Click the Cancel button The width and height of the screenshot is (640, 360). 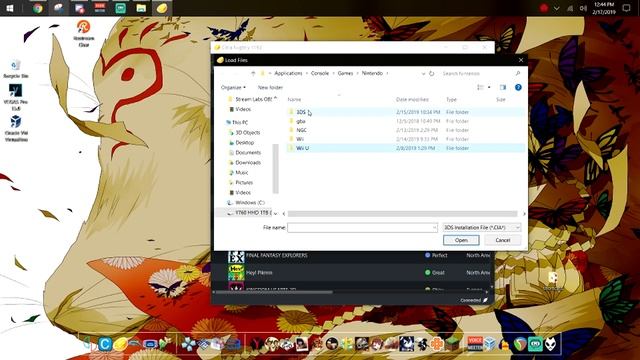coord(503,240)
